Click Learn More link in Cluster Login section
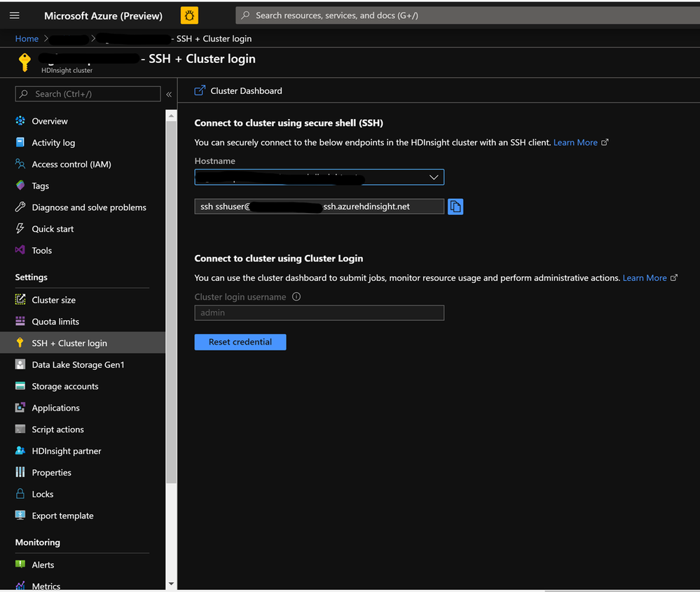 tap(645, 277)
